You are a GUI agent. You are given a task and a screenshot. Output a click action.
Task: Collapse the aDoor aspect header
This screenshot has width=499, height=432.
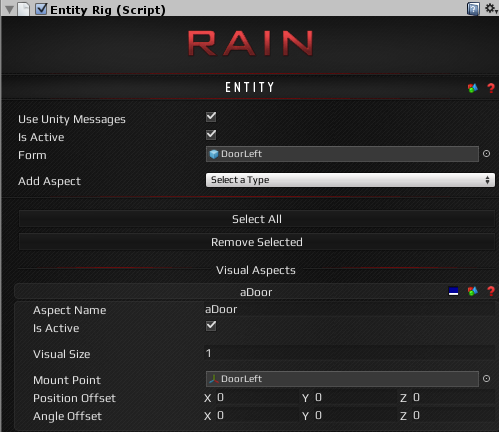256,292
